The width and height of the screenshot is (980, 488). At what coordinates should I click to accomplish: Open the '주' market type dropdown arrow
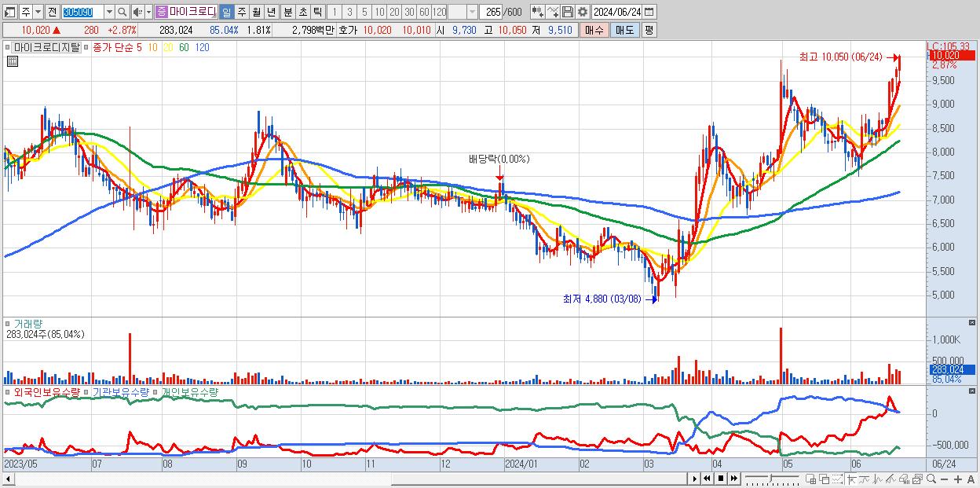38,12
